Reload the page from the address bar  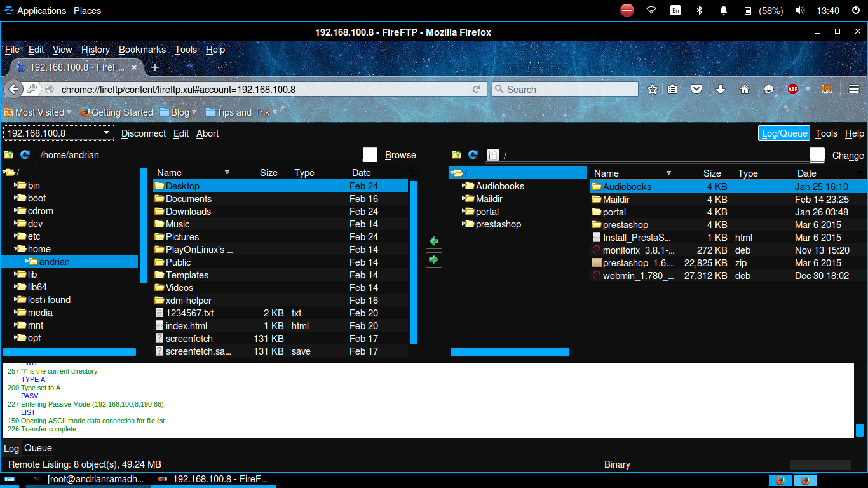click(476, 90)
